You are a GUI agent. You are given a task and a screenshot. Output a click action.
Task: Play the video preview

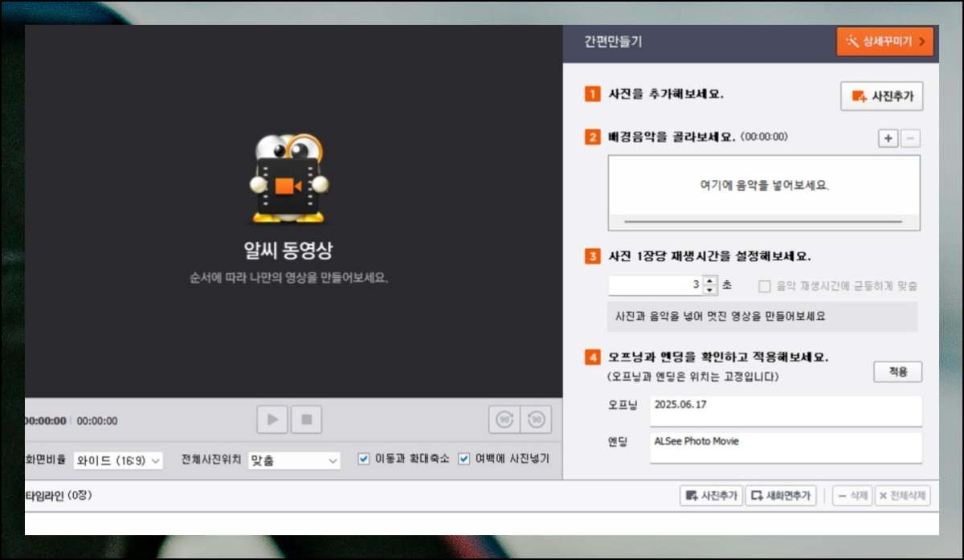[272, 419]
